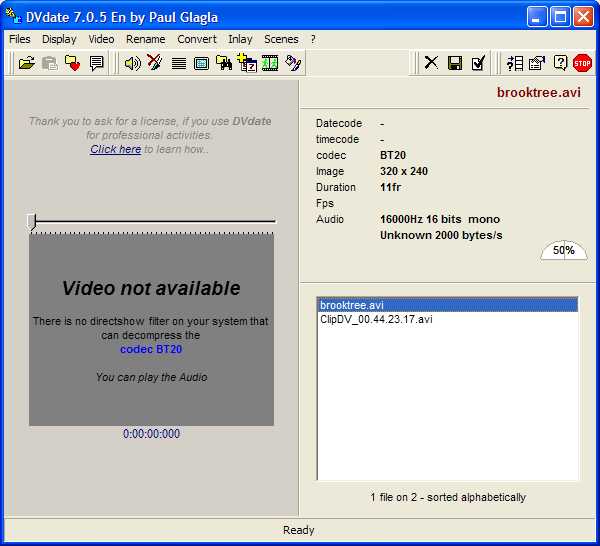The image size is (600, 546).
Task: Click the Image value 320 x 240
Action: pos(404,171)
